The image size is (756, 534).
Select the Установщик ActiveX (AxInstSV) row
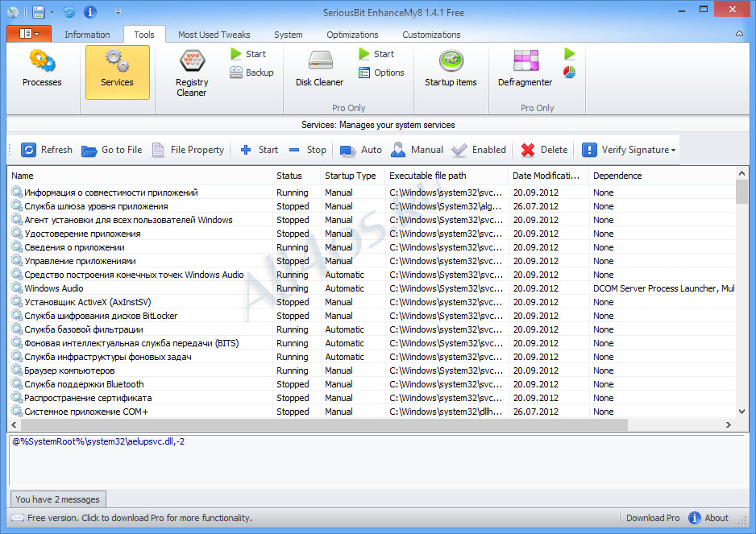(372, 302)
